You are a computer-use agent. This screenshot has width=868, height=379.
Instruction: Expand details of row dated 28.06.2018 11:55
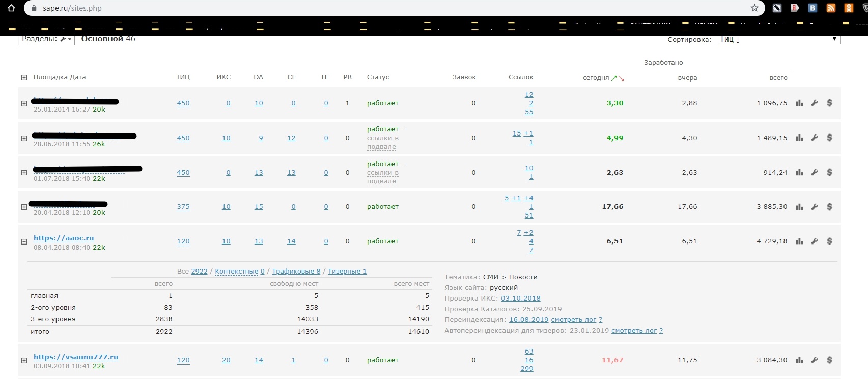click(24, 138)
